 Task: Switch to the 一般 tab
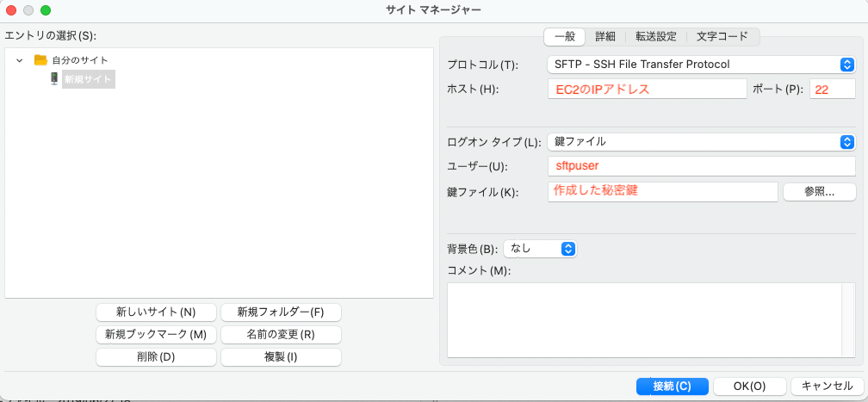point(565,36)
